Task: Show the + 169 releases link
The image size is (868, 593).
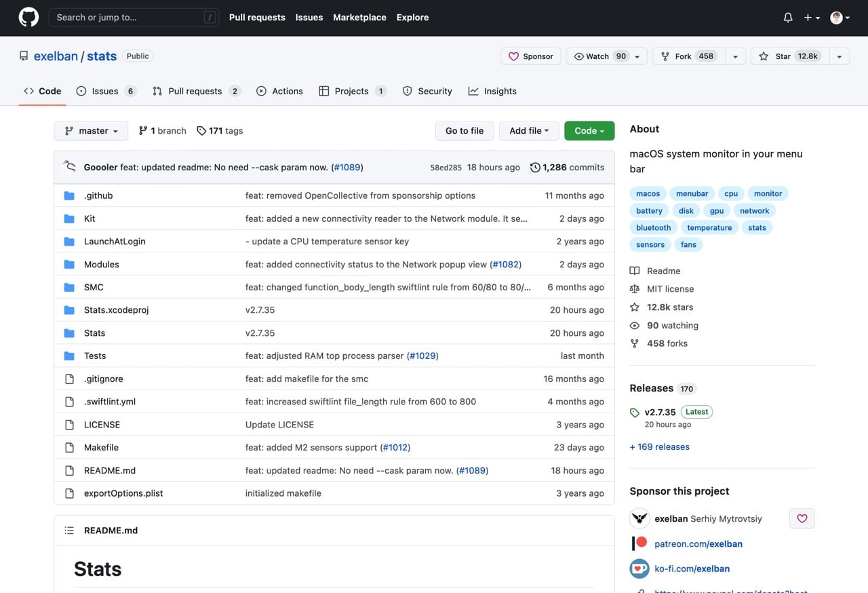Action: pos(660,447)
